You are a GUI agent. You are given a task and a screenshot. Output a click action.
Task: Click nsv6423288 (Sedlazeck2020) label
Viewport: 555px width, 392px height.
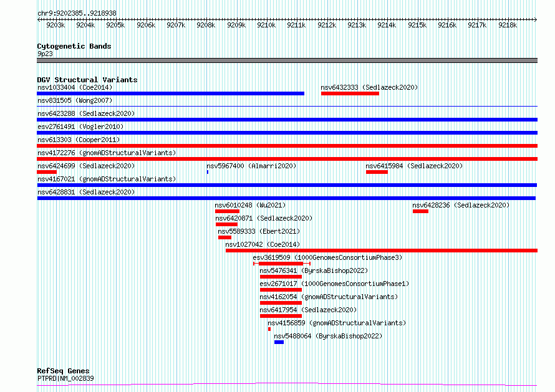coord(86,113)
